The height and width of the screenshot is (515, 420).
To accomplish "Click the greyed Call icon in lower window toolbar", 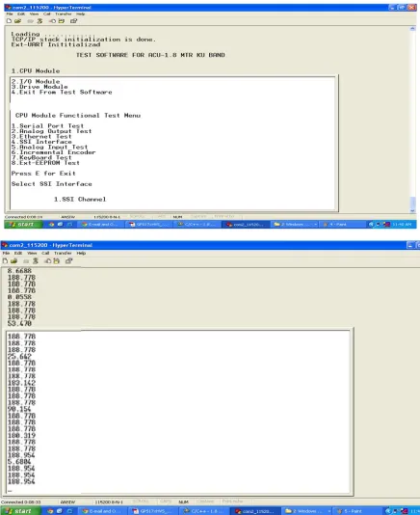I will (26, 261).
